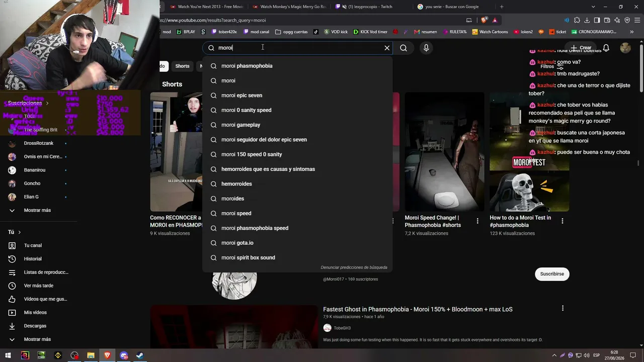Screen dimensions: 644x362
Task: Open the Brave VPN shield icon
Action: click(x=627, y=20)
